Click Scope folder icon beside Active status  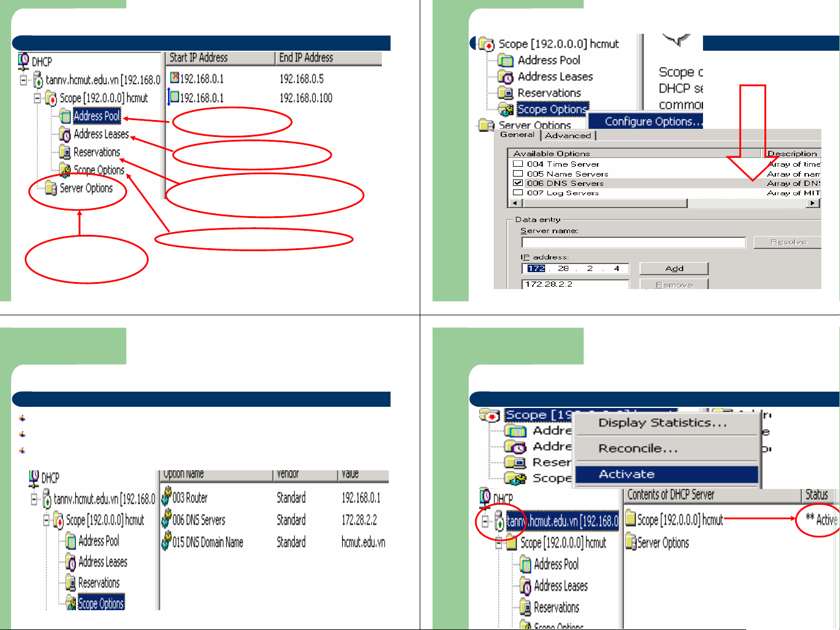pyautogui.click(x=630, y=520)
